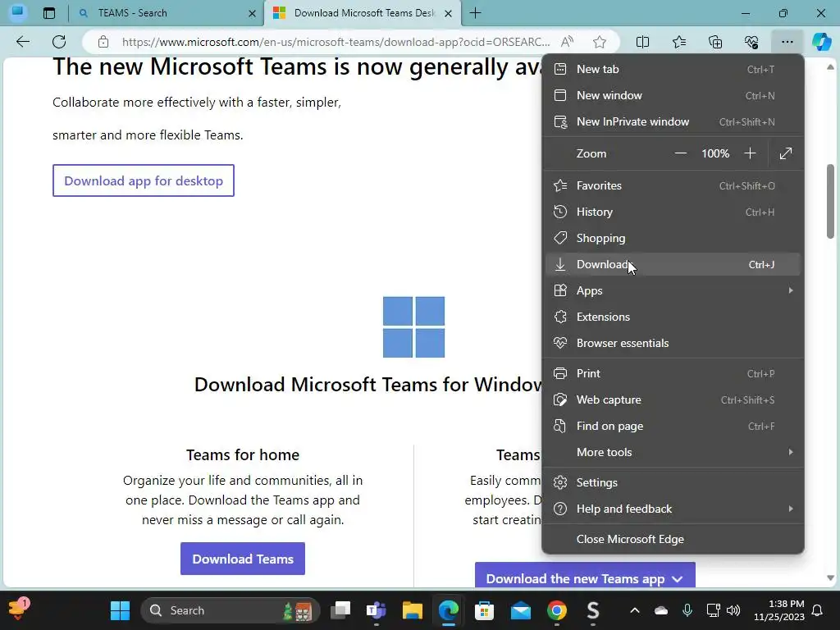840x630 pixels.
Task: Open Mail app from taskbar
Action: pyautogui.click(x=520, y=610)
